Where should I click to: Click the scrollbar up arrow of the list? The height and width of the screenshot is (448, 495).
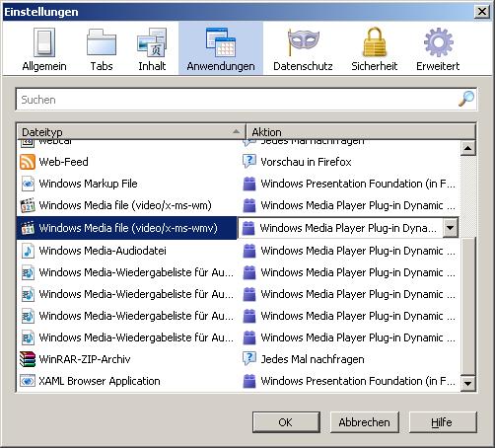click(x=467, y=148)
